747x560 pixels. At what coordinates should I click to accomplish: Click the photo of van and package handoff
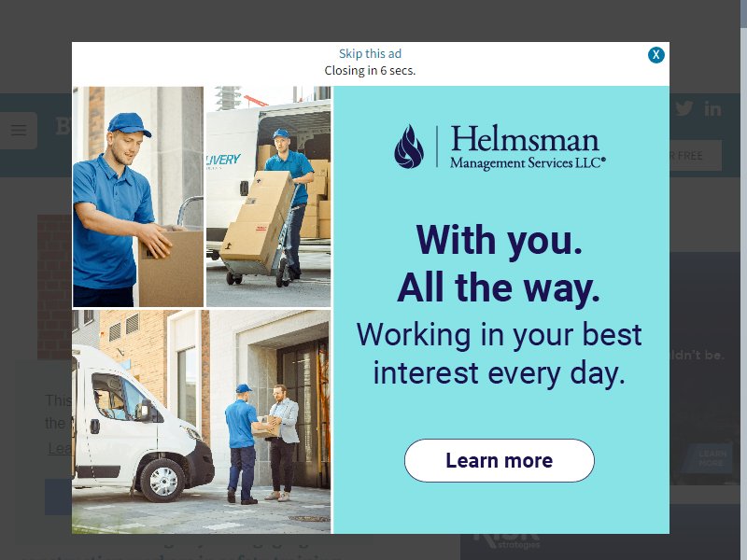tap(201, 422)
